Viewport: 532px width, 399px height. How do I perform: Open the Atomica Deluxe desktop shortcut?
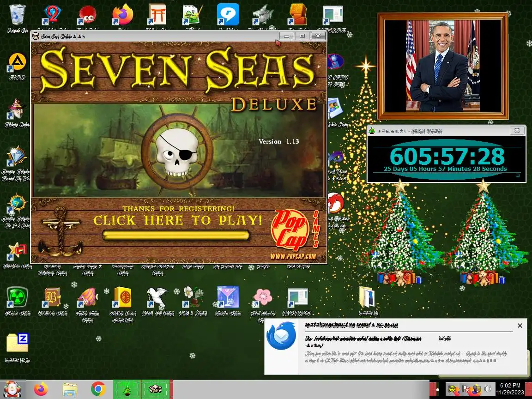(x=17, y=297)
